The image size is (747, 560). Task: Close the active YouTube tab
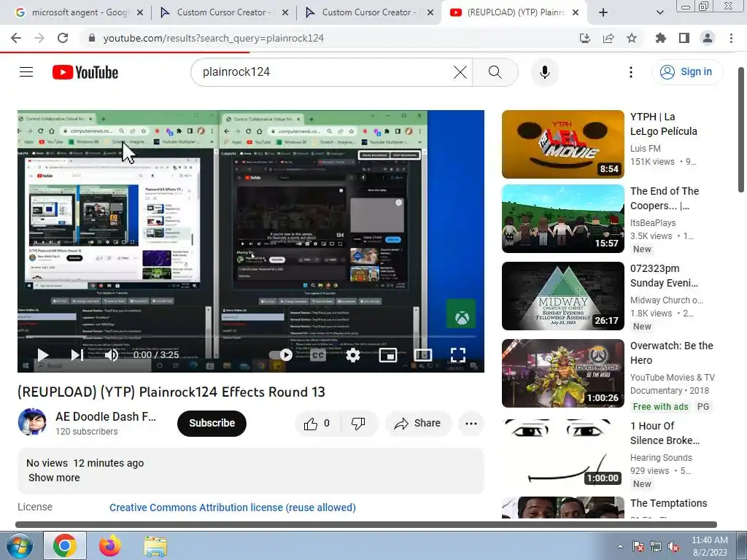tap(576, 12)
